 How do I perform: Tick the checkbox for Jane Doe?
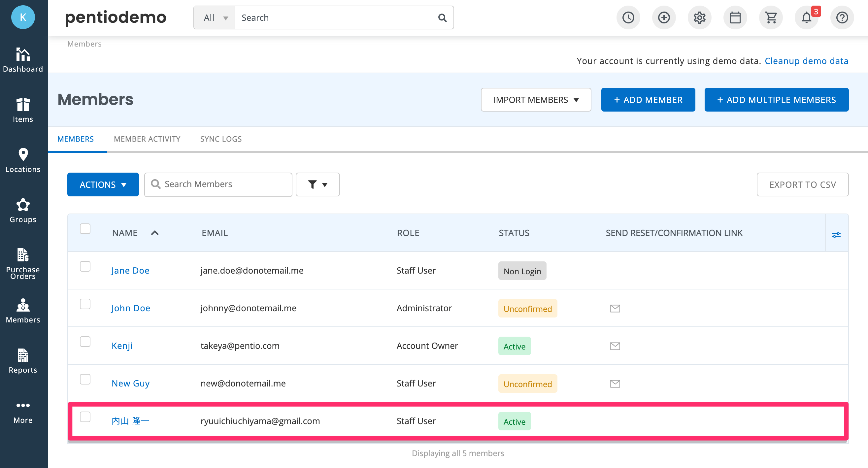(x=85, y=267)
